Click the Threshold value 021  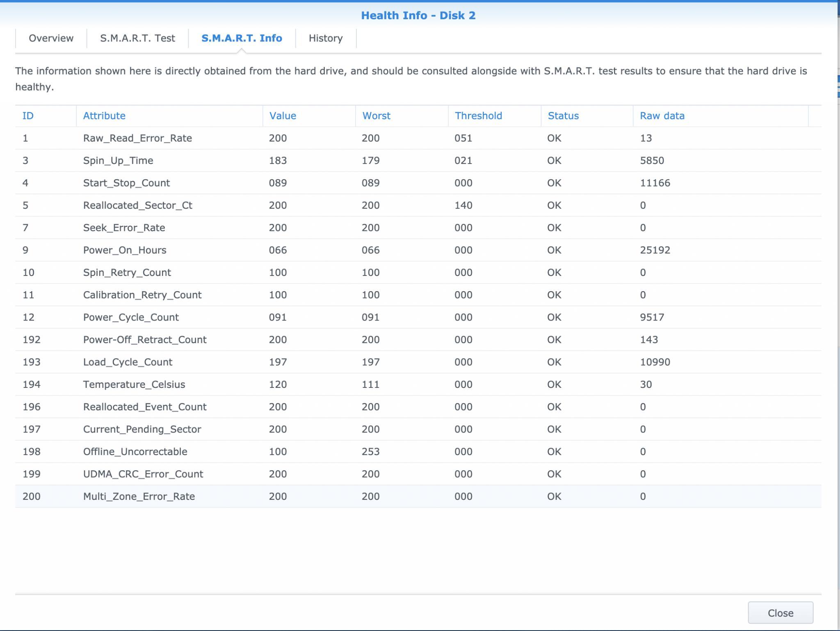coord(463,160)
